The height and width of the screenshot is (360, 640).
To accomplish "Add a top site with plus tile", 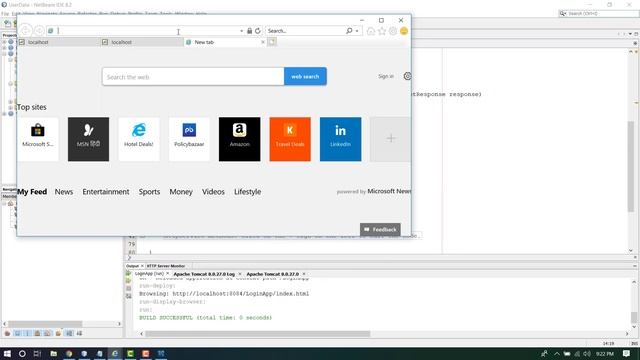I will coord(390,139).
